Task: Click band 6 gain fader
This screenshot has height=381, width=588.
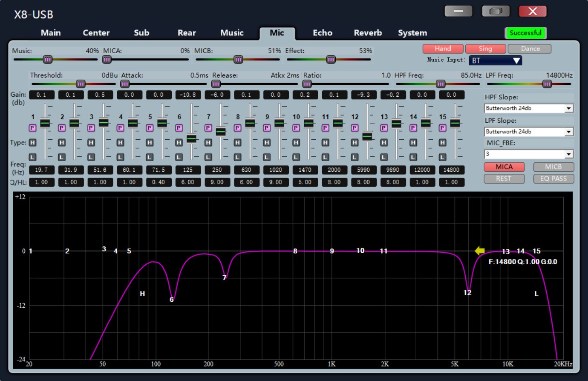Action: point(191,139)
